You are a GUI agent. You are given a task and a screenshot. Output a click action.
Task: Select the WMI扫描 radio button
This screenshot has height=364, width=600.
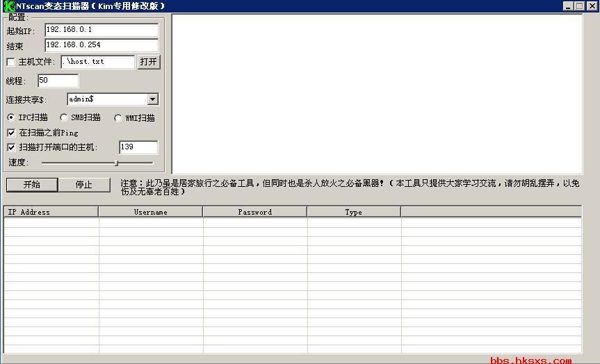[x=118, y=118]
